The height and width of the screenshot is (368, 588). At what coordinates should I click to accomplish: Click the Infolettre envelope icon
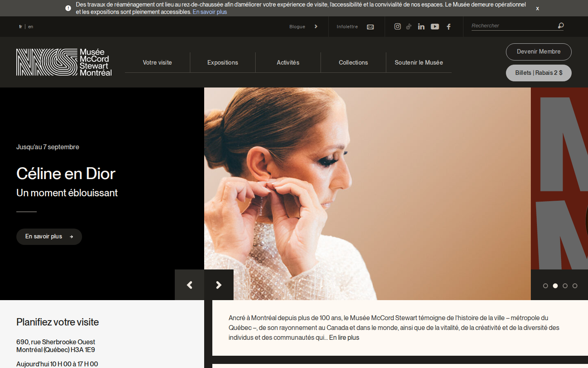point(370,27)
